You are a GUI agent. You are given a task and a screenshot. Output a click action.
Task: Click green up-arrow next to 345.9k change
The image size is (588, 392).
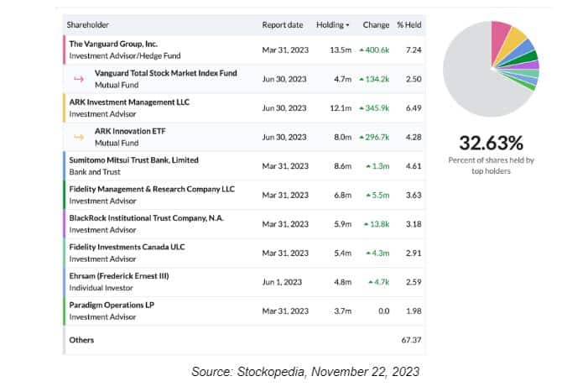[x=362, y=108]
